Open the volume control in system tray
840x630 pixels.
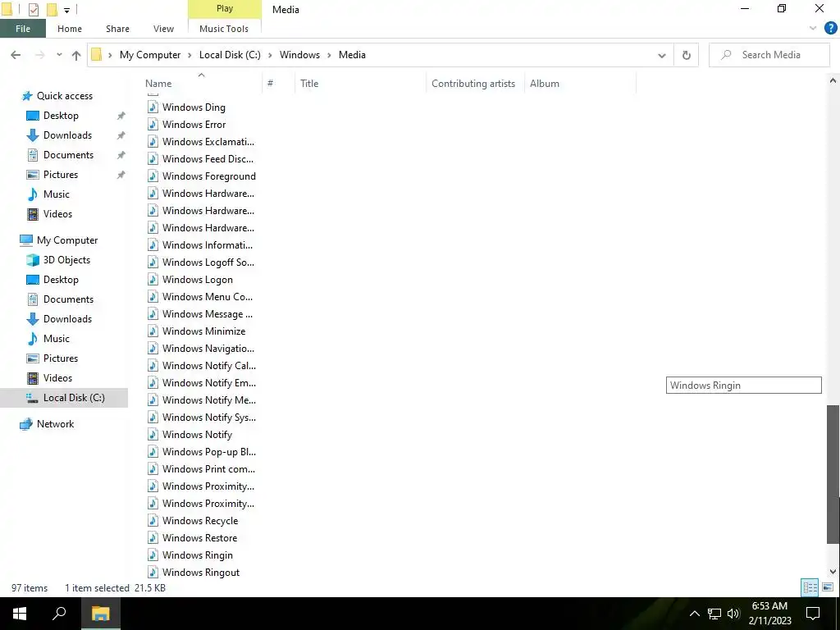point(733,614)
